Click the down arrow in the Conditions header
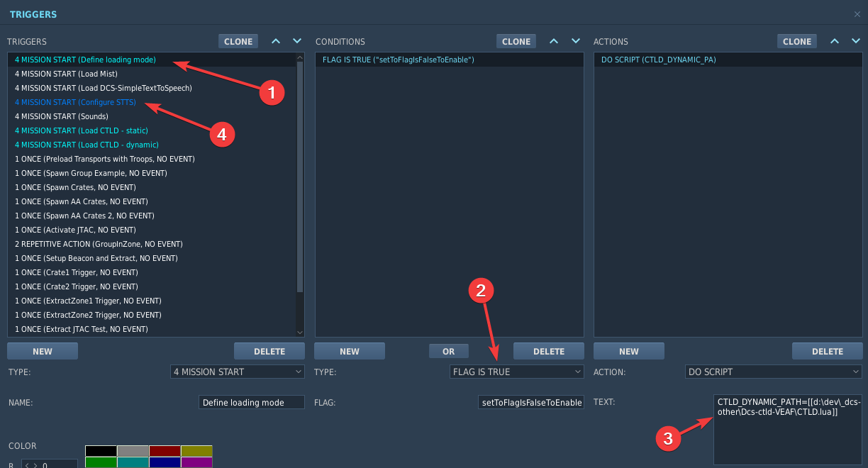This screenshot has height=468, width=868. 574,40
